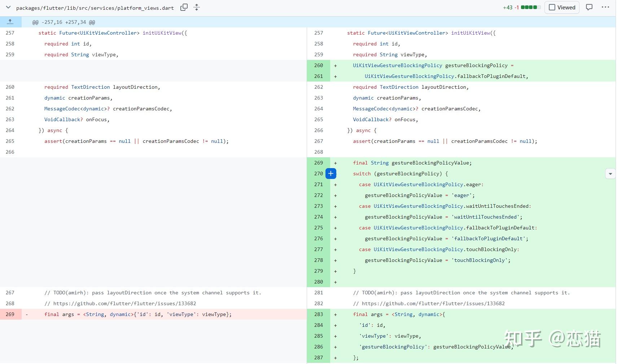
Task: Select left deleted line number 269
Action: click(10, 314)
